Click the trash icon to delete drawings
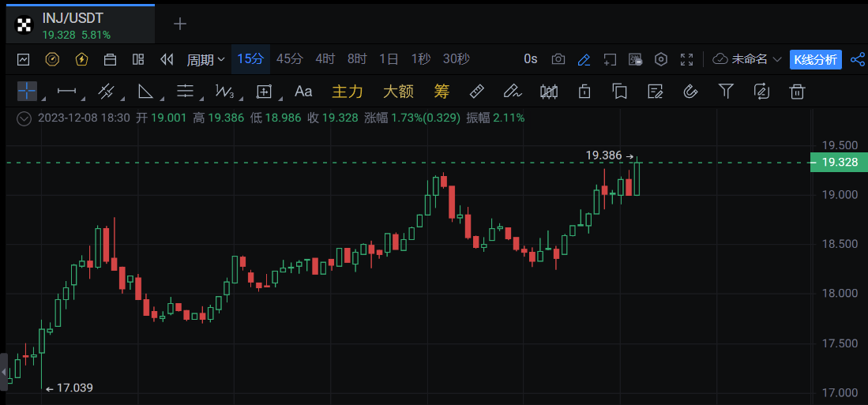 click(798, 92)
